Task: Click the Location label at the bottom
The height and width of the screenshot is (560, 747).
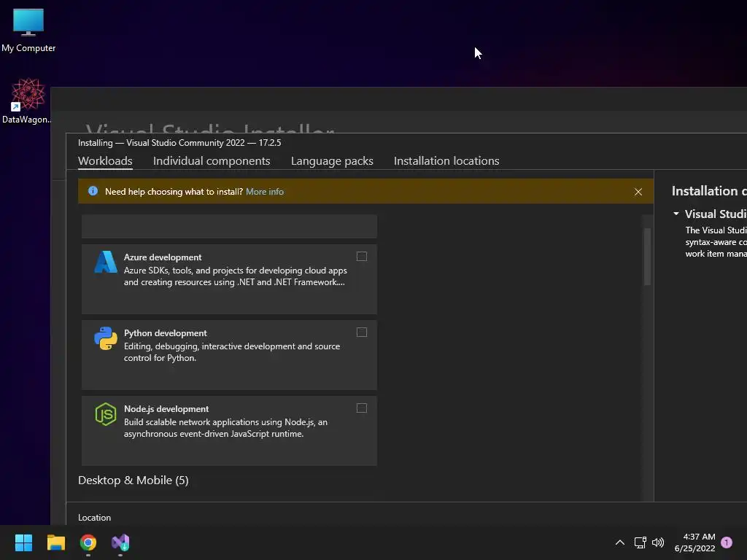Action: [94, 518]
